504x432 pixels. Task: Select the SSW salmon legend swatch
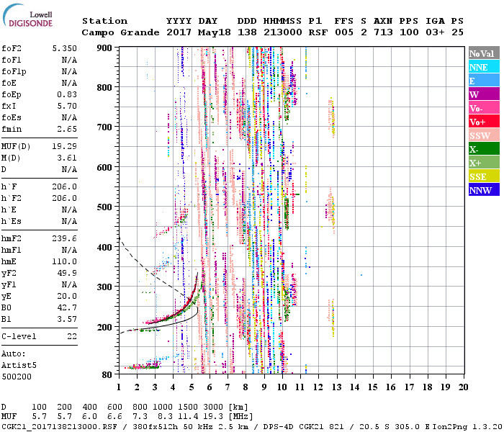pos(484,135)
